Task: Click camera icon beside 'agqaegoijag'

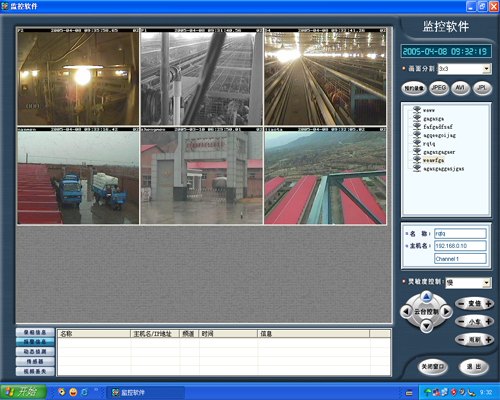Action: click(x=417, y=135)
